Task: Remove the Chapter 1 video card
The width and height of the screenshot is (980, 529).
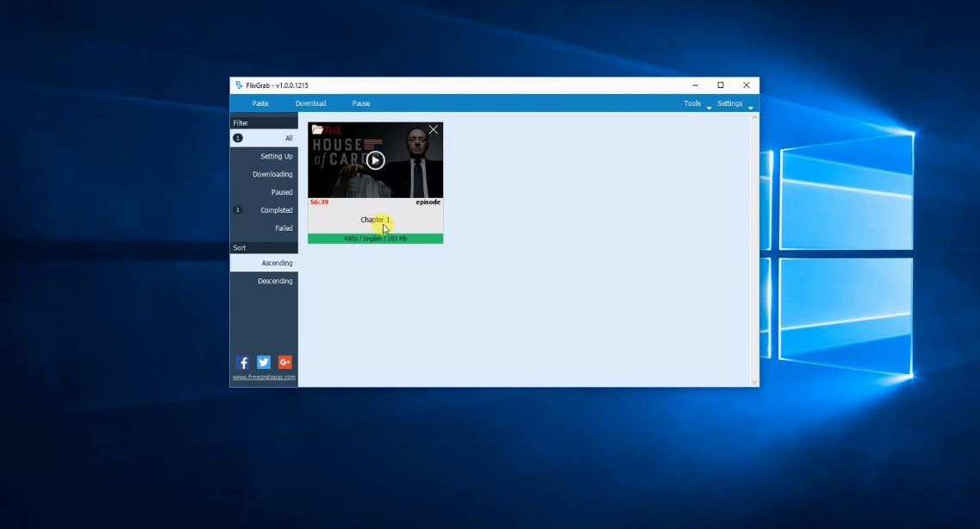Action: (x=434, y=130)
